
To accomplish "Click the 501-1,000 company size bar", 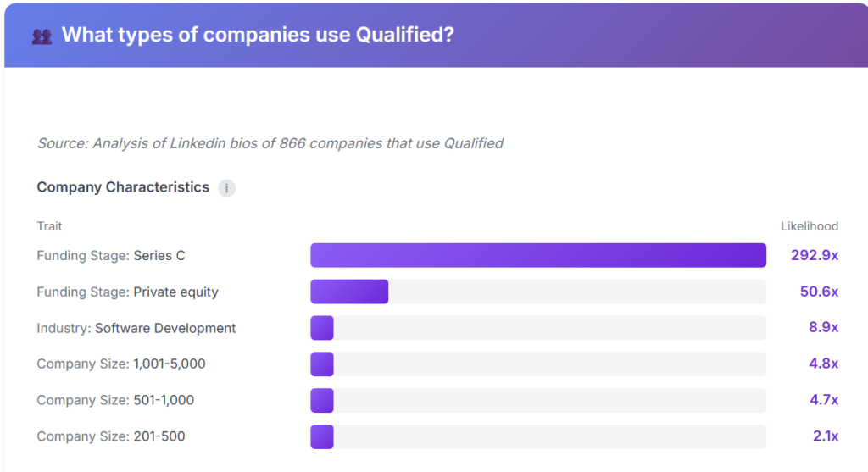I will tap(322, 400).
